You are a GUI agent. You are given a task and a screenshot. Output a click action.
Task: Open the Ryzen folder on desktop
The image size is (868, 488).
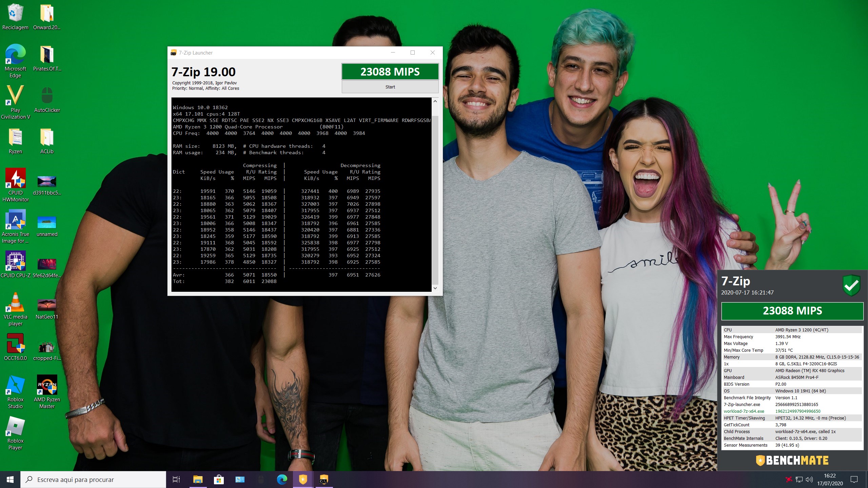15,141
